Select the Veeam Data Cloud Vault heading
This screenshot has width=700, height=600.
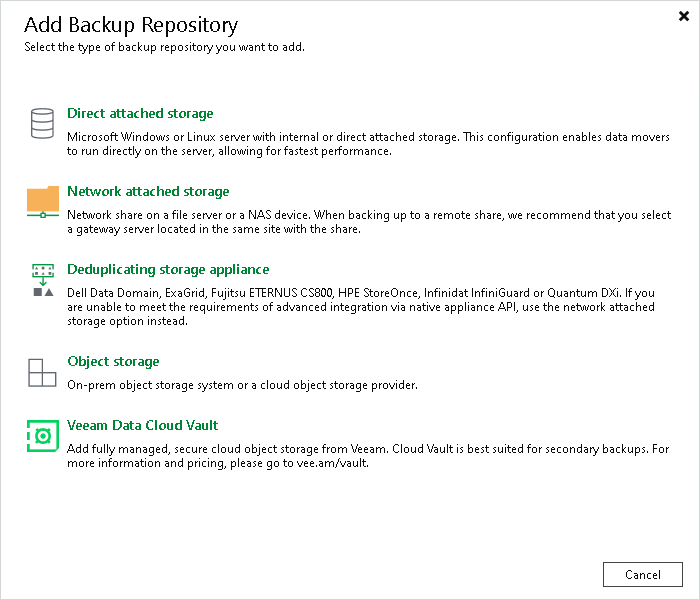click(142, 426)
